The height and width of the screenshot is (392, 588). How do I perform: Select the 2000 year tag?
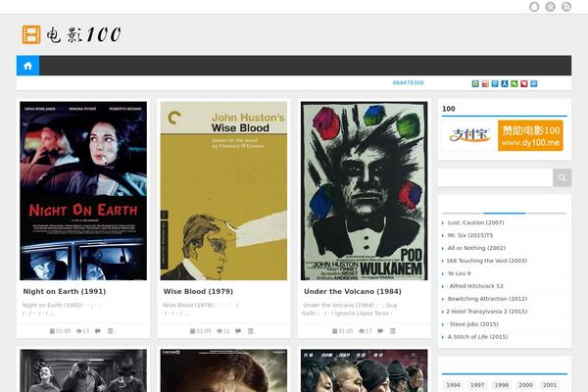click(525, 385)
